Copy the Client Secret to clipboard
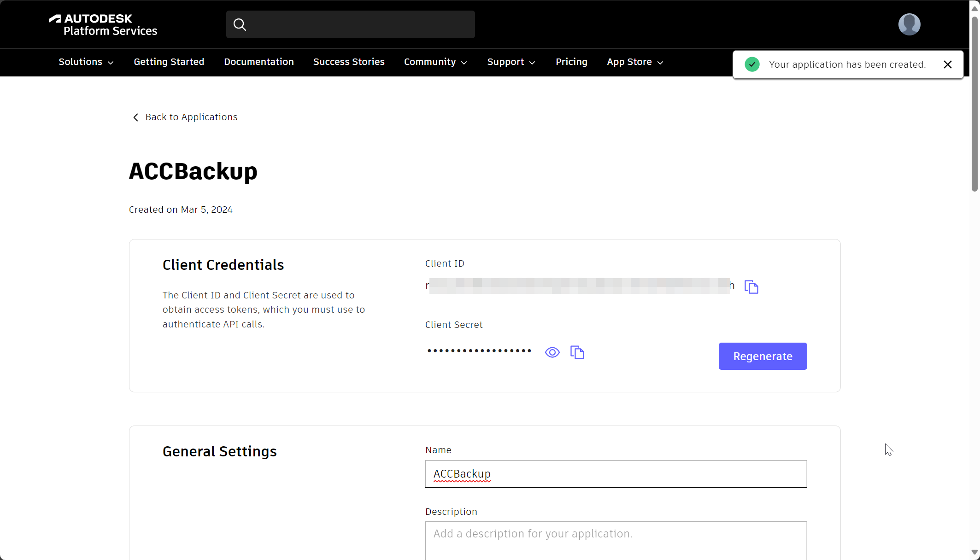 [577, 352]
